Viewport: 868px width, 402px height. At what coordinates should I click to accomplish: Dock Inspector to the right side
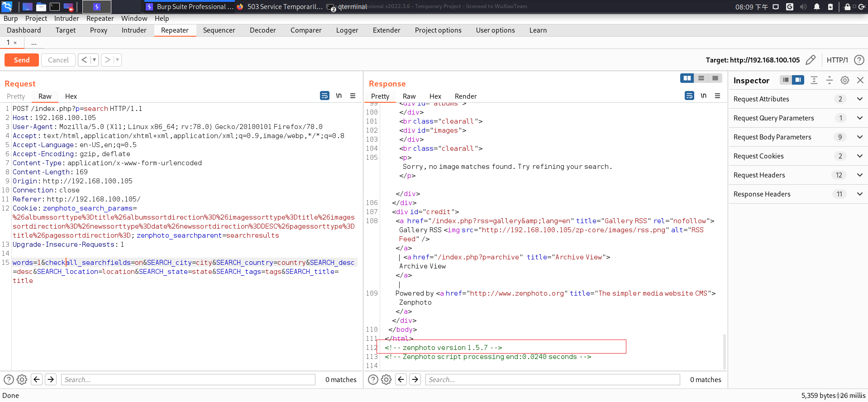(798, 80)
